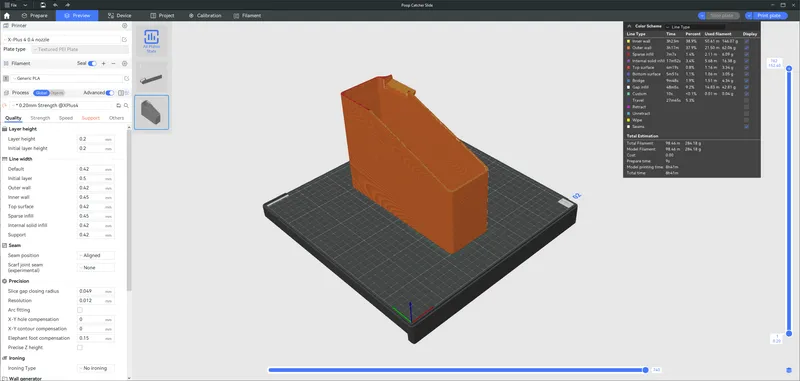Click the Ironing section icon
This screenshot has height=381, width=800.
click(5, 358)
